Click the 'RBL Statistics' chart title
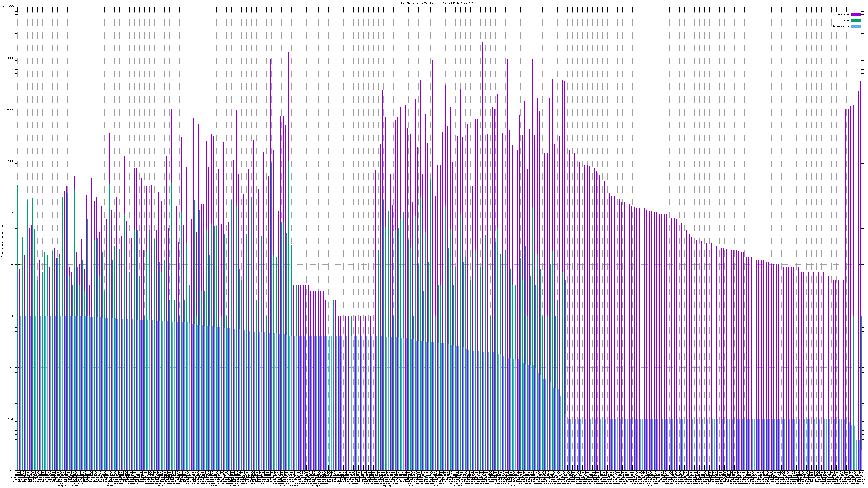This screenshot has height=488, width=868. tap(439, 3)
